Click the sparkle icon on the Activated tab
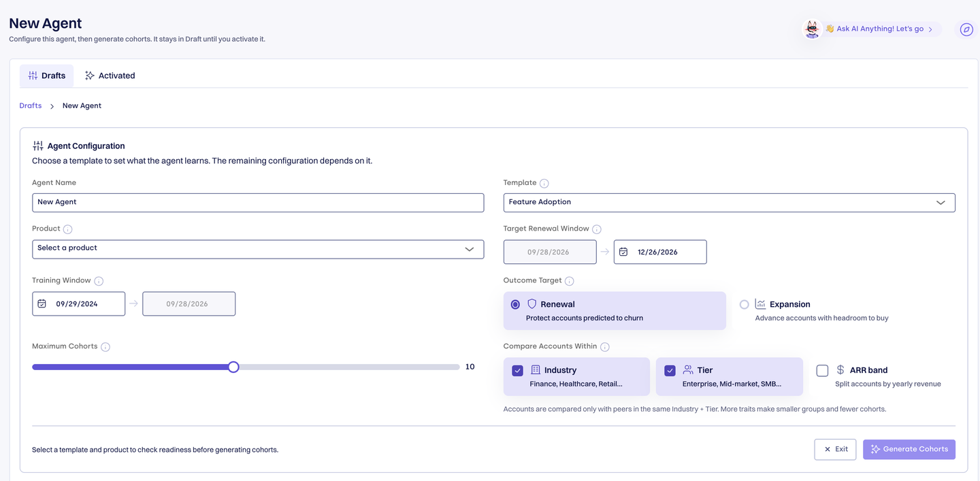The height and width of the screenshot is (481, 980). [89, 76]
